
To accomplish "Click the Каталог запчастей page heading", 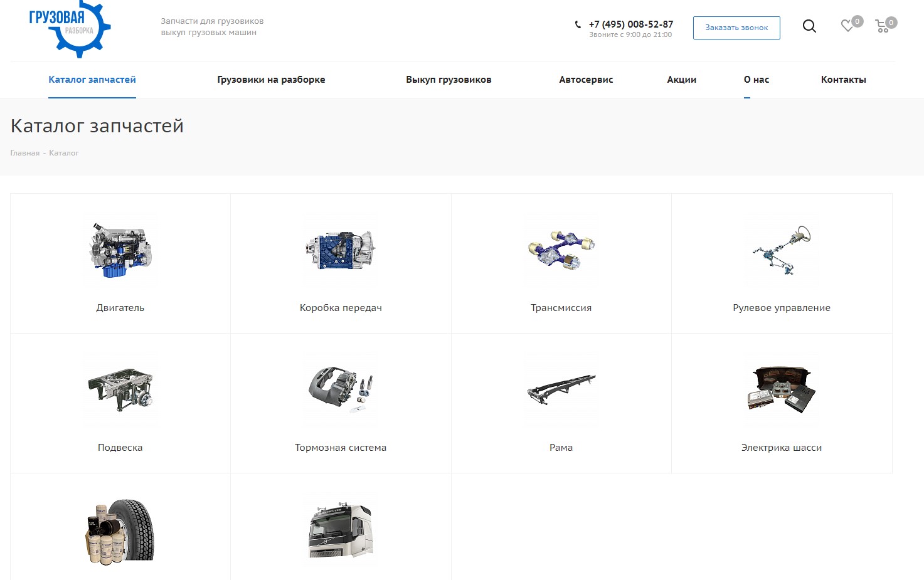I will pyautogui.click(x=97, y=126).
